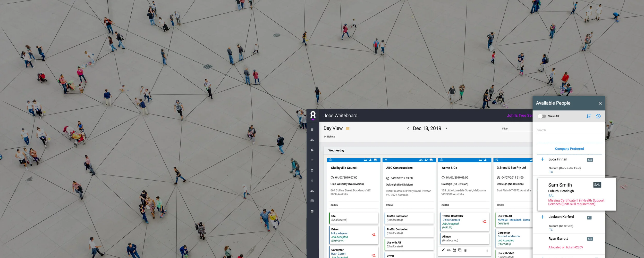Open the people section from the sidebar
644x258 pixels.
point(312,140)
